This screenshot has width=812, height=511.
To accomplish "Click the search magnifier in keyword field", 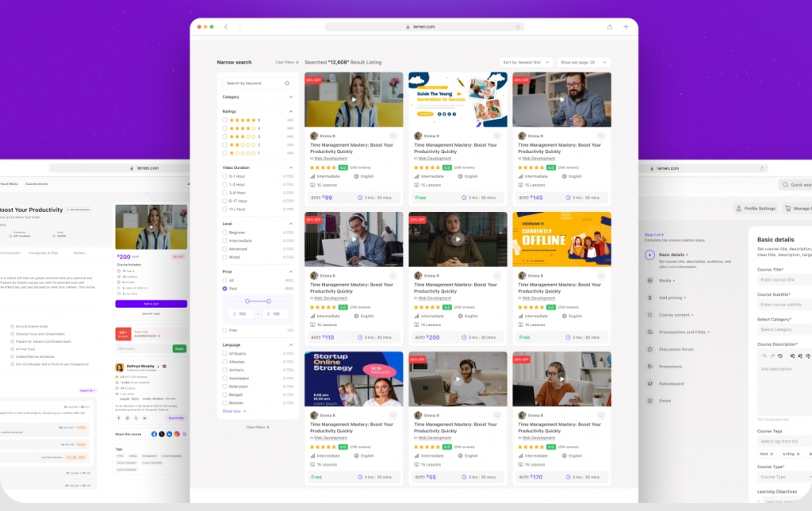I will click(x=287, y=83).
